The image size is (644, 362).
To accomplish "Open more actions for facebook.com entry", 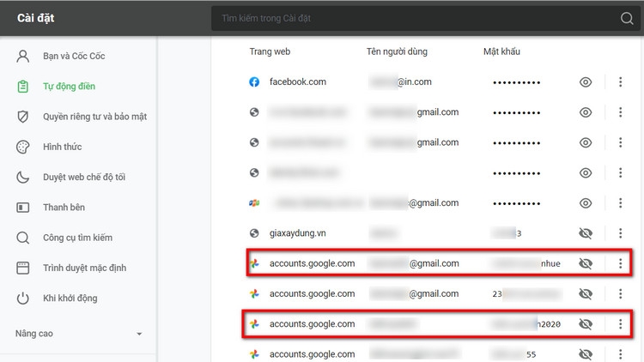I will tap(620, 82).
